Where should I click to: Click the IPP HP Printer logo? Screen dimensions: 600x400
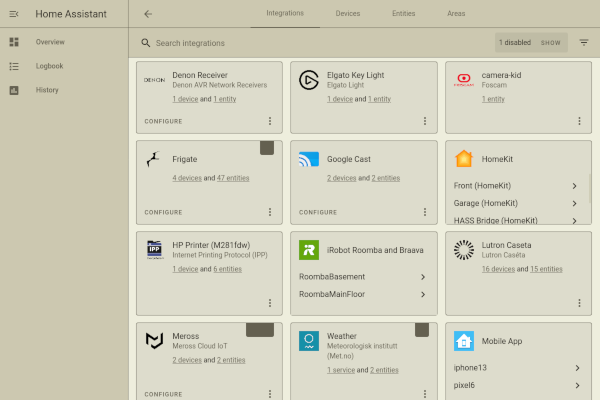(155, 250)
